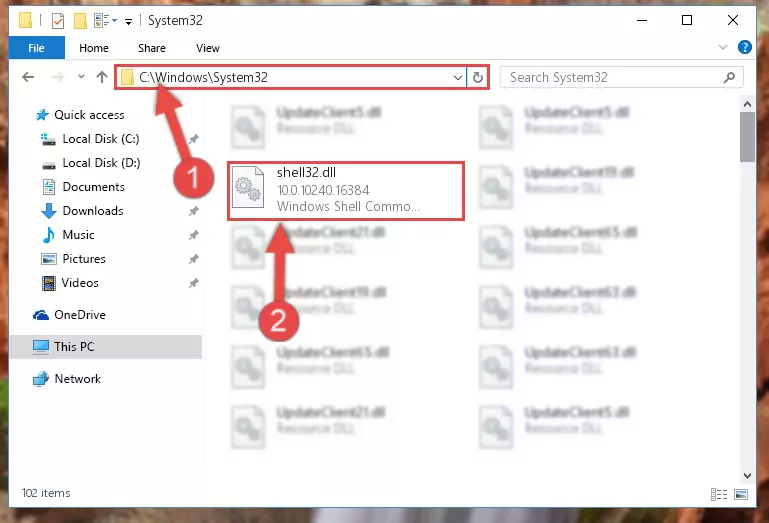This screenshot has width=769, height=523.
Task: Open the File menu tab
Action: [x=36, y=48]
